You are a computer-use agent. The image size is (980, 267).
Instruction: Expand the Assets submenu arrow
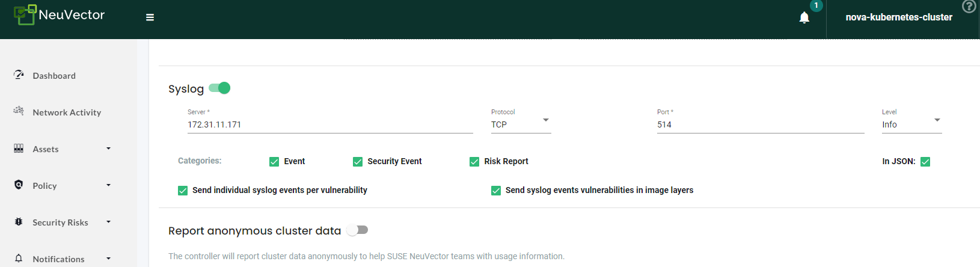point(109,149)
